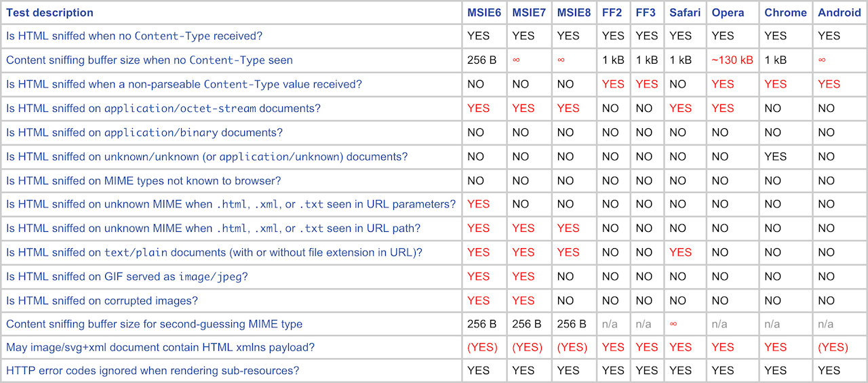Click 'Content sniffing buffer size when no Content-Type seen'

[149, 60]
